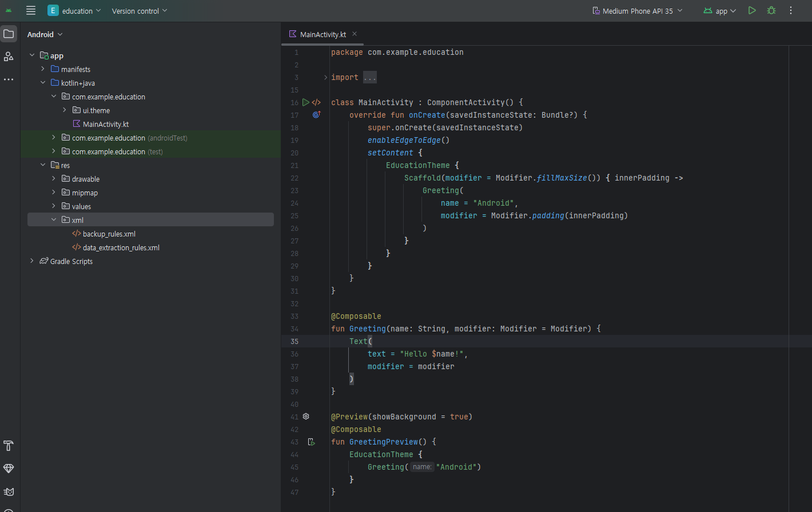Viewport: 812px width, 512px height.
Task: Open the Build tool window hammer icon
Action: pos(9,446)
